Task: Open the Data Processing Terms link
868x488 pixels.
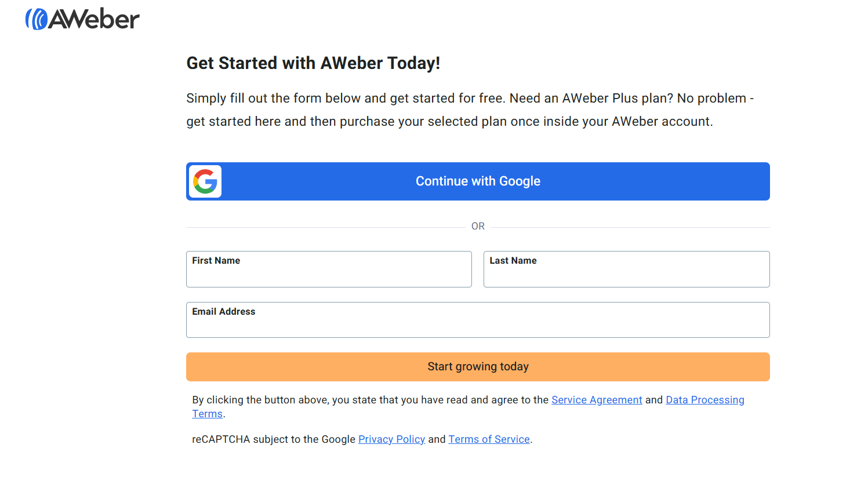Action: tap(704, 400)
